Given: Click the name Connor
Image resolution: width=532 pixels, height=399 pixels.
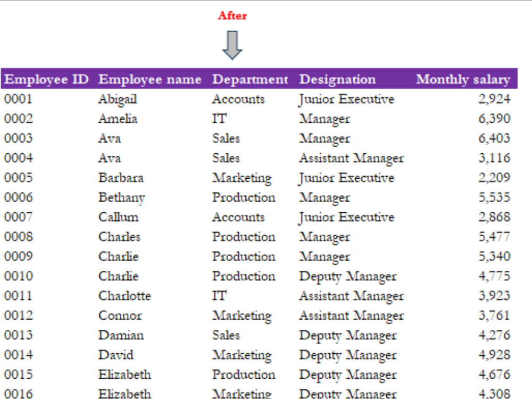Looking at the screenshot, I should [x=120, y=315].
